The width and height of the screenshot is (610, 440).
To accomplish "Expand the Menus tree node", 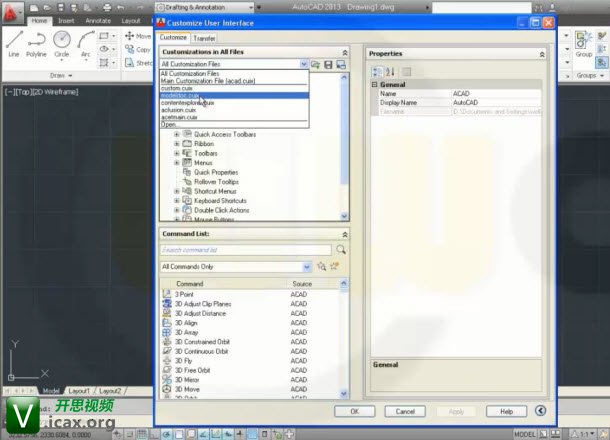I will [177, 163].
